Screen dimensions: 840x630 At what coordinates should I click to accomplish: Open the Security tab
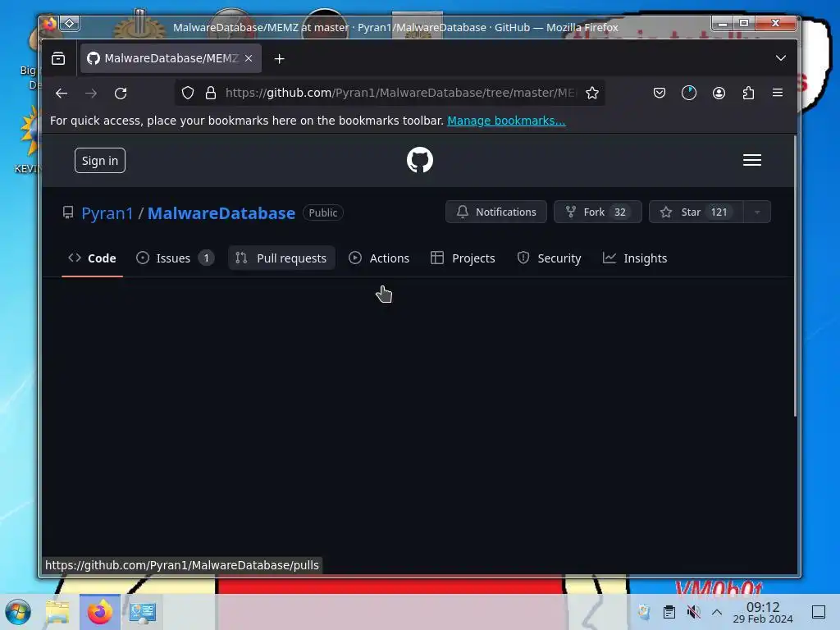click(549, 258)
